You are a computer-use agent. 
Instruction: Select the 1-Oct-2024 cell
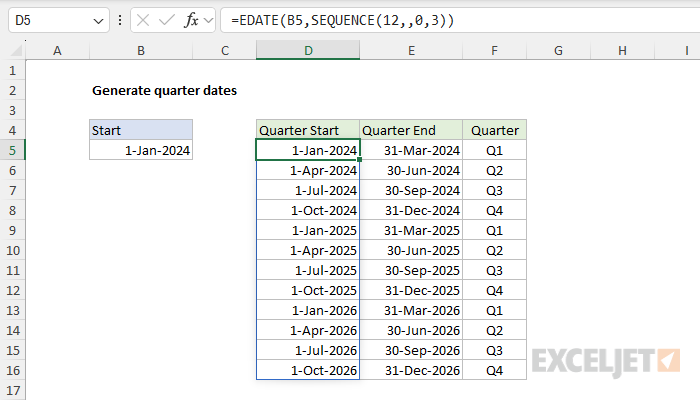click(x=308, y=210)
